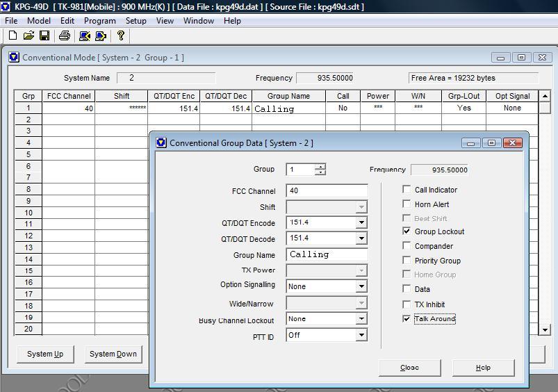The height and width of the screenshot is (392, 558).
Task: Click the Opt Signal column header
Action: [512, 96]
